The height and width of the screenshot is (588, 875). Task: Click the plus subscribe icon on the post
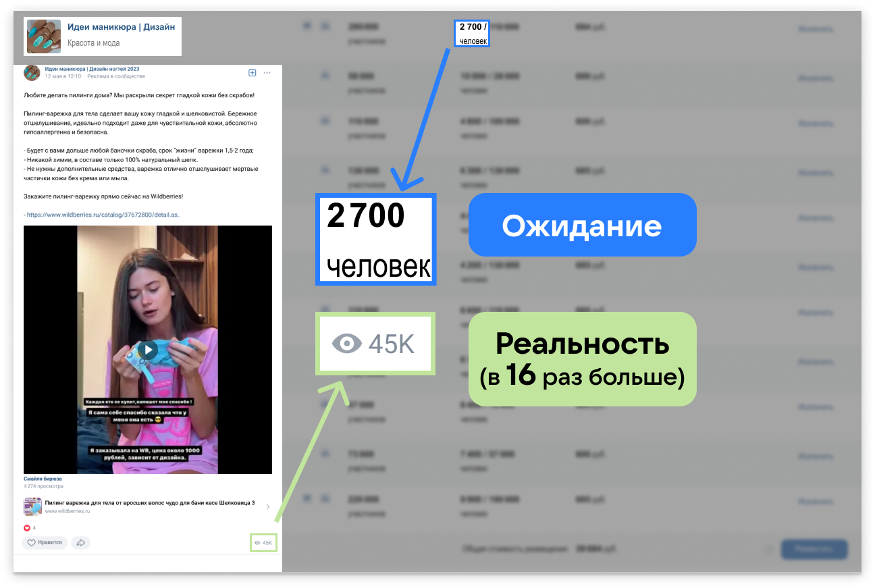(253, 73)
